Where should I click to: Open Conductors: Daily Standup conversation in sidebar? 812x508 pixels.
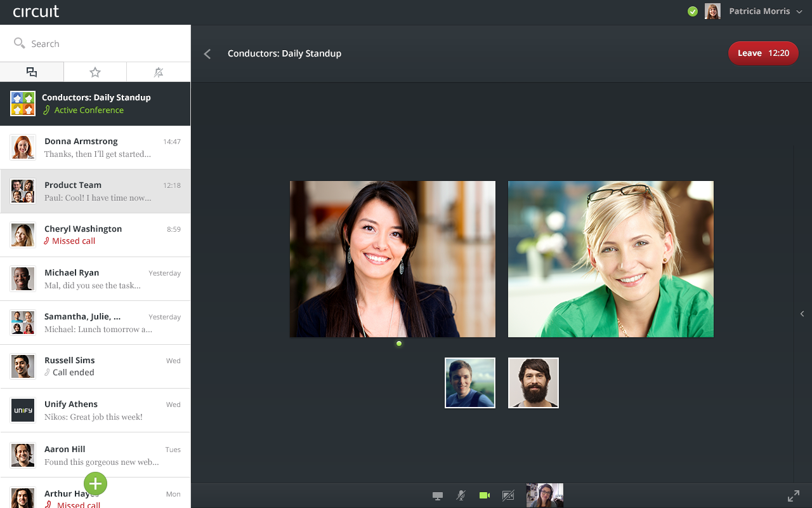(95, 104)
